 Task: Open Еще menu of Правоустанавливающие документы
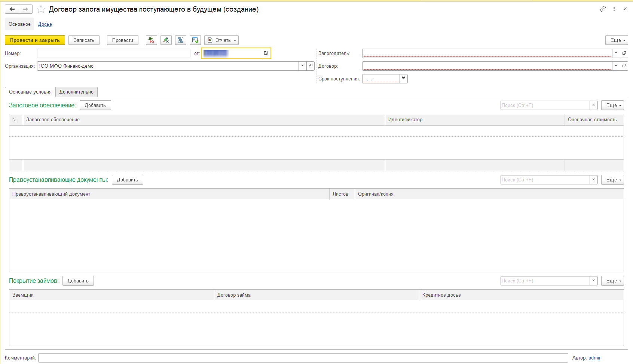click(x=613, y=180)
